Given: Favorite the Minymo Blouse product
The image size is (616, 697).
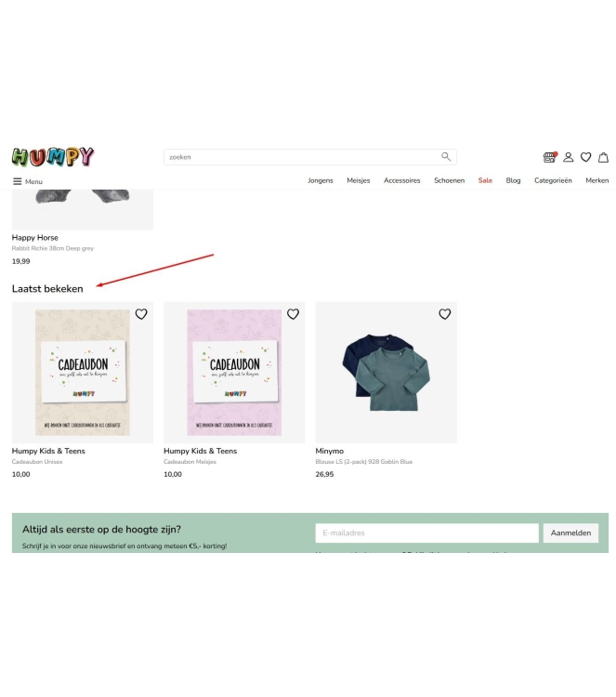Looking at the screenshot, I should coord(445,314).
